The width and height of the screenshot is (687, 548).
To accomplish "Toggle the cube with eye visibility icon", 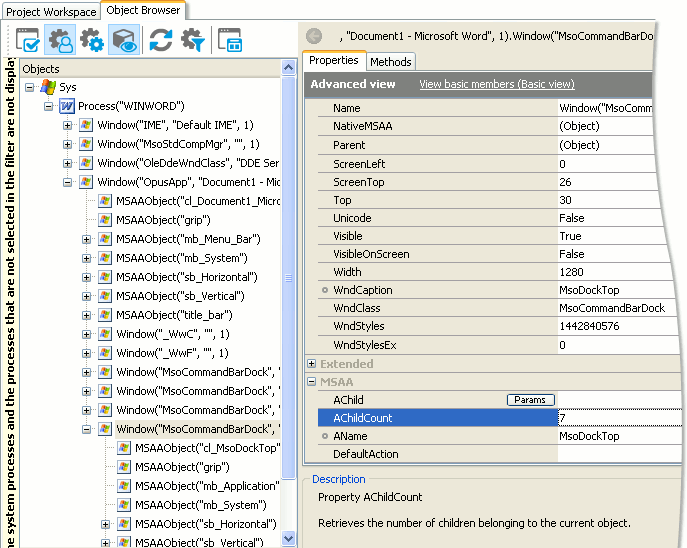I will coord(124,40).
